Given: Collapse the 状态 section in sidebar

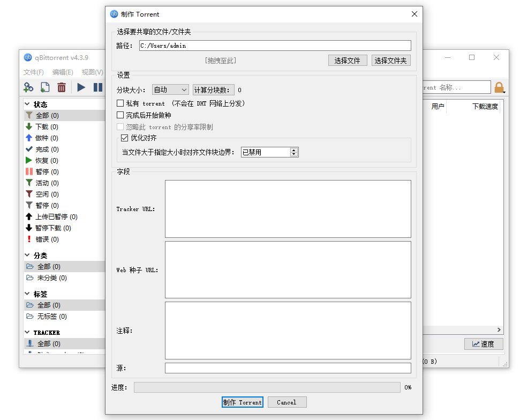Looking at the screenshot, I should (x=27, y=104).
